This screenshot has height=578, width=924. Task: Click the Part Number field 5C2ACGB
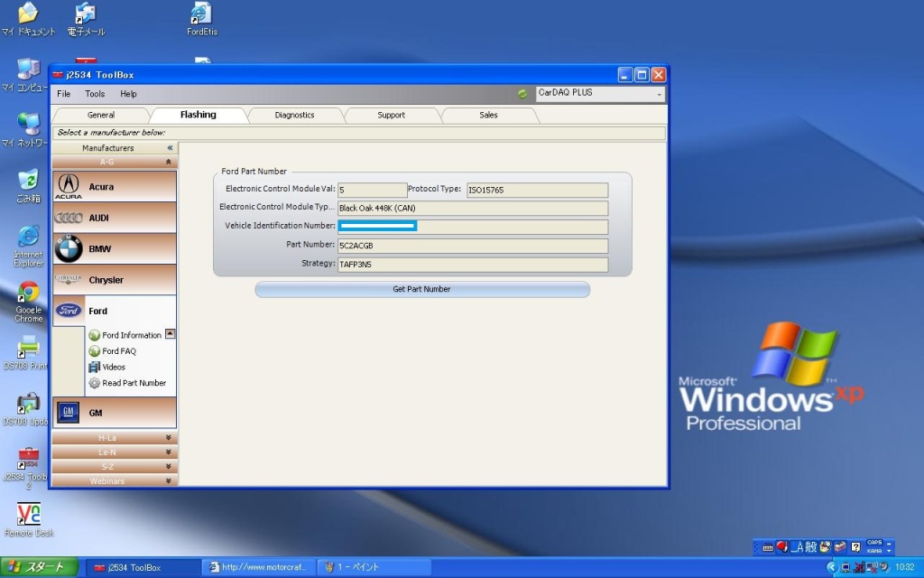tap(473, 246)
